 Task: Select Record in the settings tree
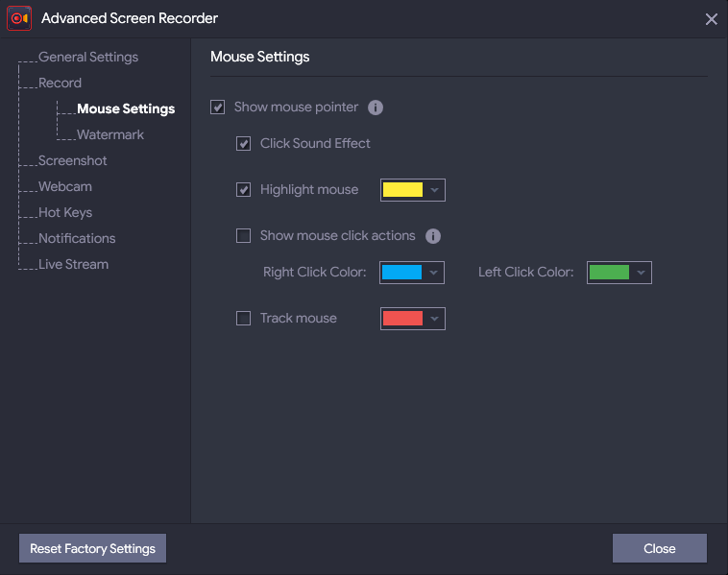pos(60,84)
